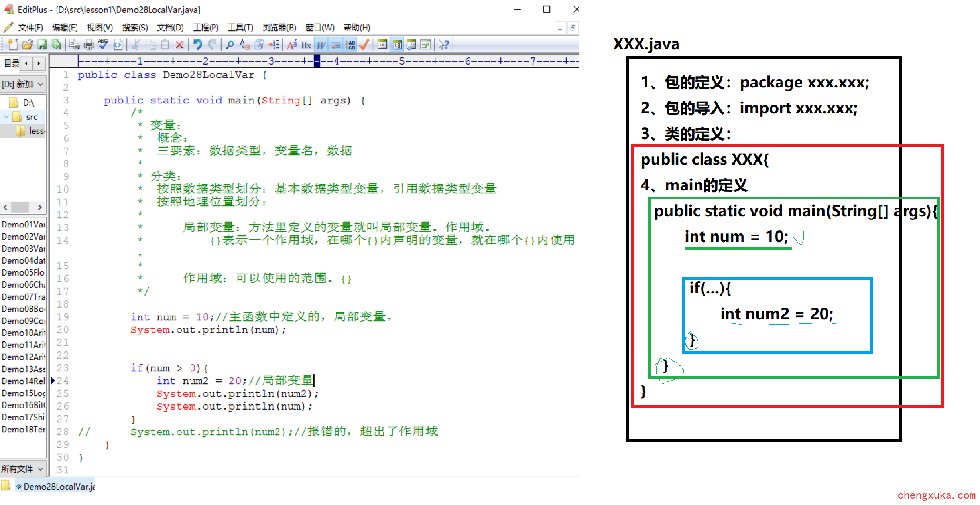The height and width of the screenshot is (505, 980).
Task: Open Demo13Ass file in list
Action: 23,369
